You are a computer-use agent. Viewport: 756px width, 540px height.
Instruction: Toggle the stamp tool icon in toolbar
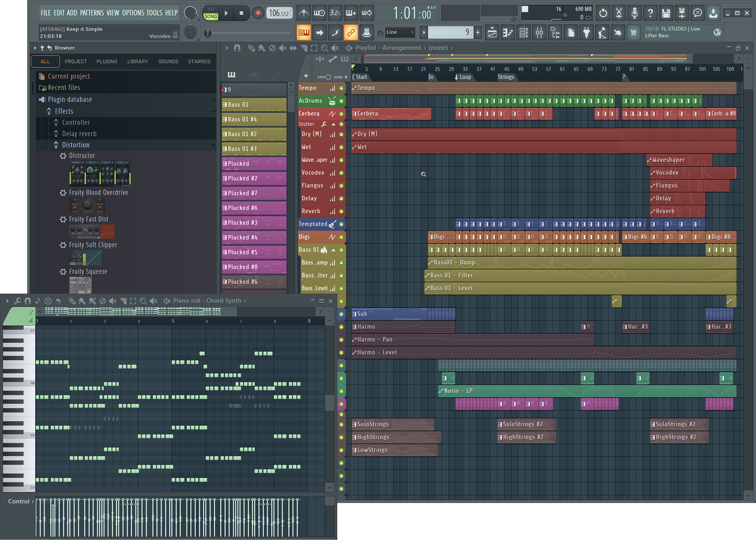(366, 33)
